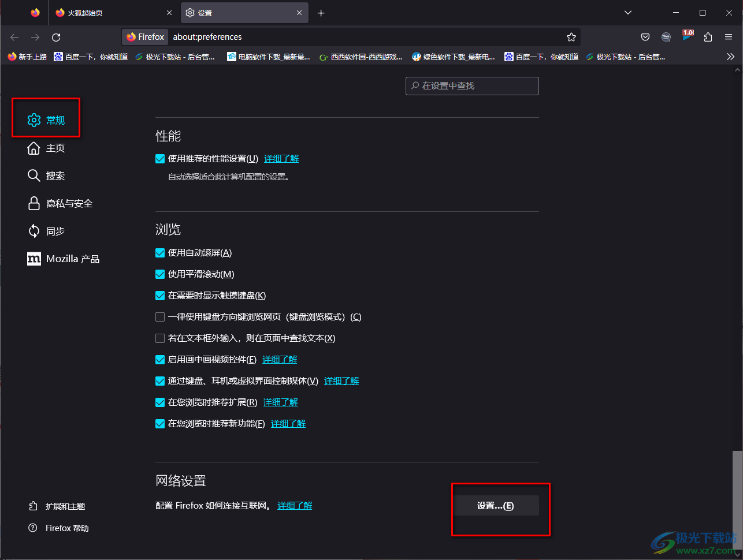This screenshot has width=743, height=560.
Task: Open the 电脑软件下载_最新最 bookmark
Action: [269, 57]
